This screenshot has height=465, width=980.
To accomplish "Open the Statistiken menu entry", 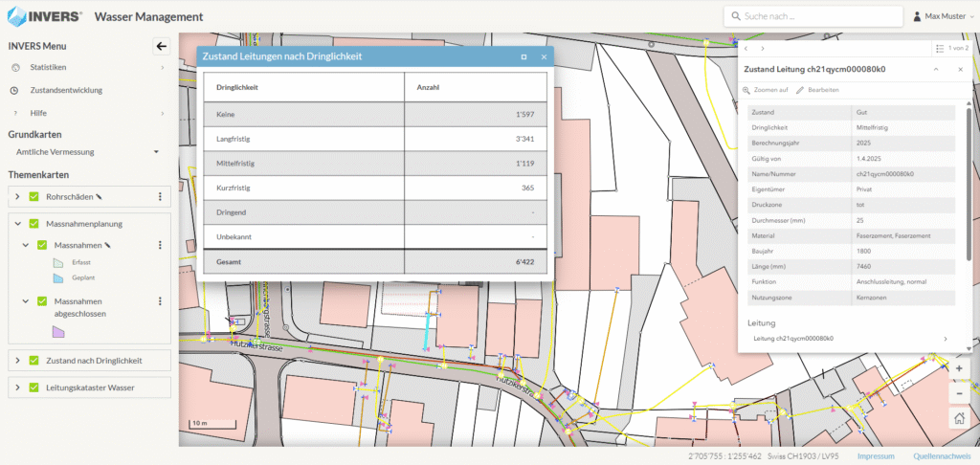I will (x=48, y=68).
